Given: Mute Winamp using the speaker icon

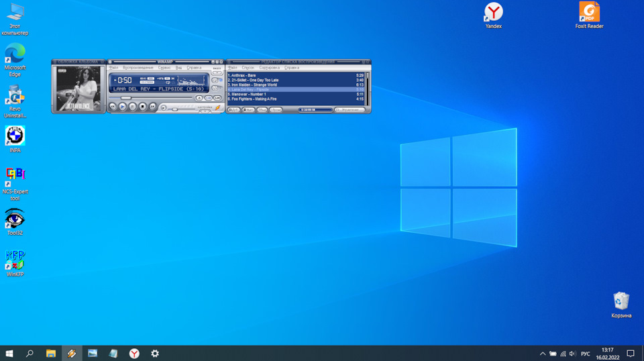Looking at the screenshot, I should pyautogui.click(x=164, y=108).
